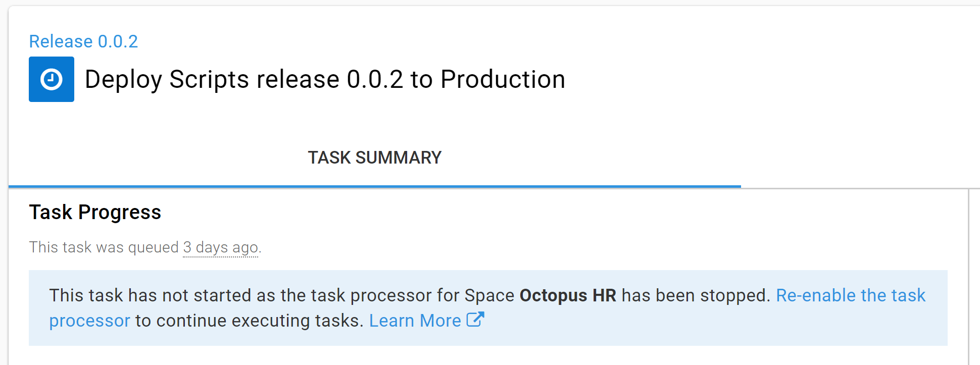Open the Release 0.0.2 page
Screen dimensions: 980x365
click(x=83, y=41)
